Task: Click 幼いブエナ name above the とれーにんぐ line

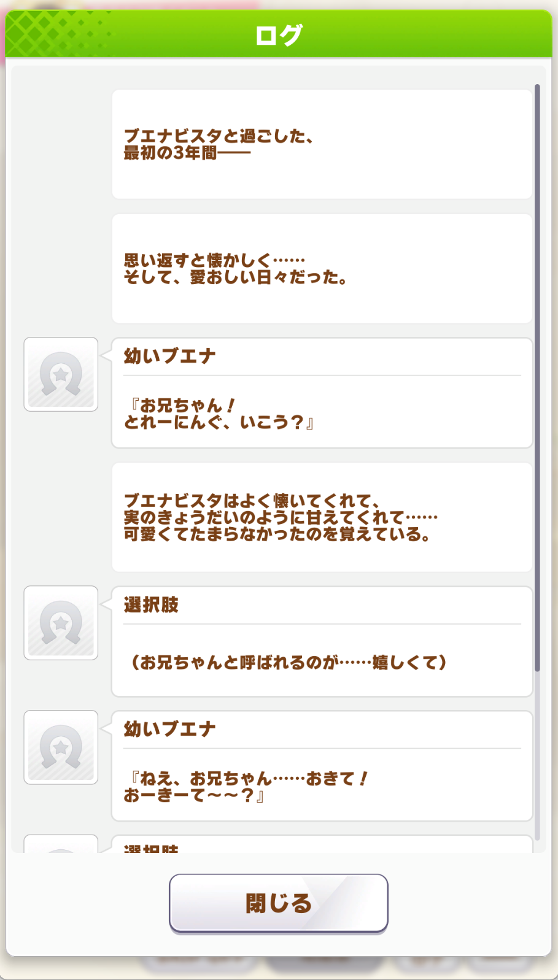Action: 170,357
